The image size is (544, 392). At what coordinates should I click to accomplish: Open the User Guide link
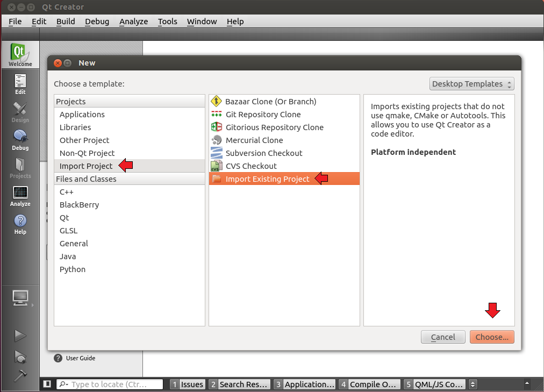click(81, 358)
